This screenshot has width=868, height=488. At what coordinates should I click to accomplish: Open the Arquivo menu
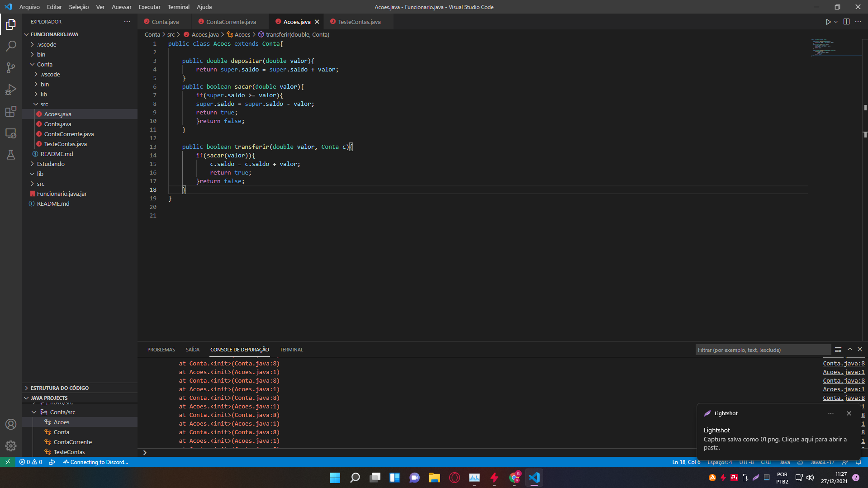[29, 7]
